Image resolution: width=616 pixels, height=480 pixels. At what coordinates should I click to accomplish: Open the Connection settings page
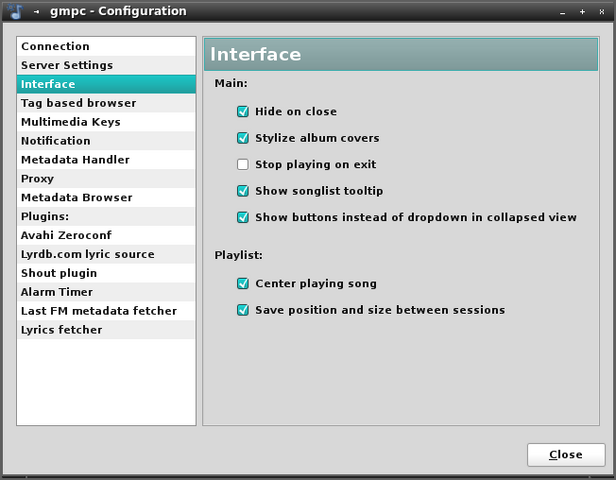(106, 46)
